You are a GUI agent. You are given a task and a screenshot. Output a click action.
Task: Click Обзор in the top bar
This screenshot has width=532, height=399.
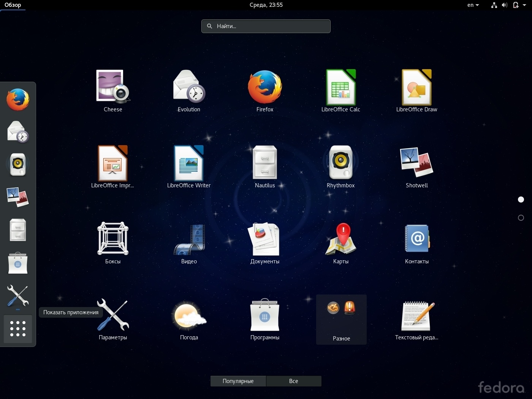coord(13,5)
